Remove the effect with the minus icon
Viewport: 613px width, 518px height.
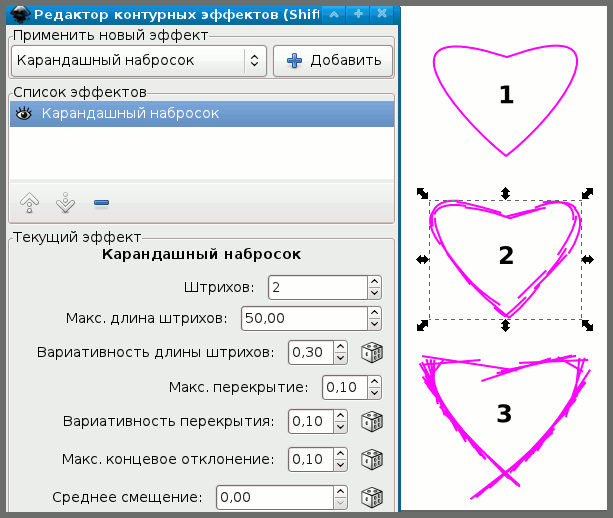[x=101, y=204]
